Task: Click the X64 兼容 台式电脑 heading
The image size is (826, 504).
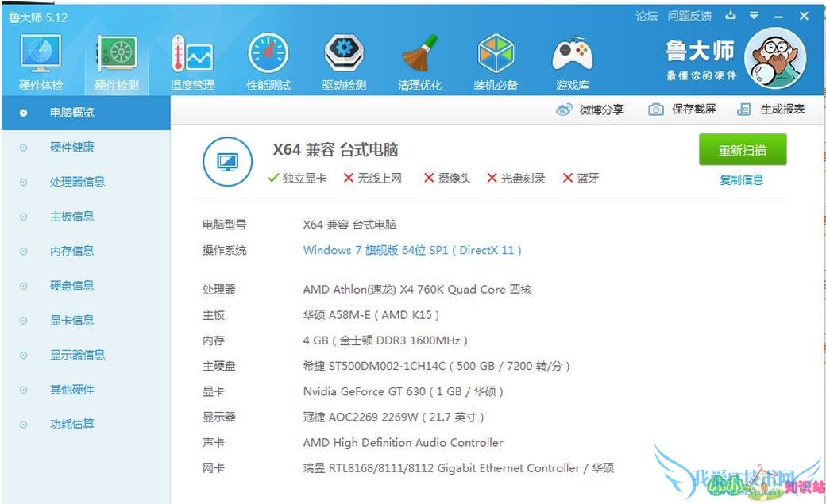Action: click(335, 150)
